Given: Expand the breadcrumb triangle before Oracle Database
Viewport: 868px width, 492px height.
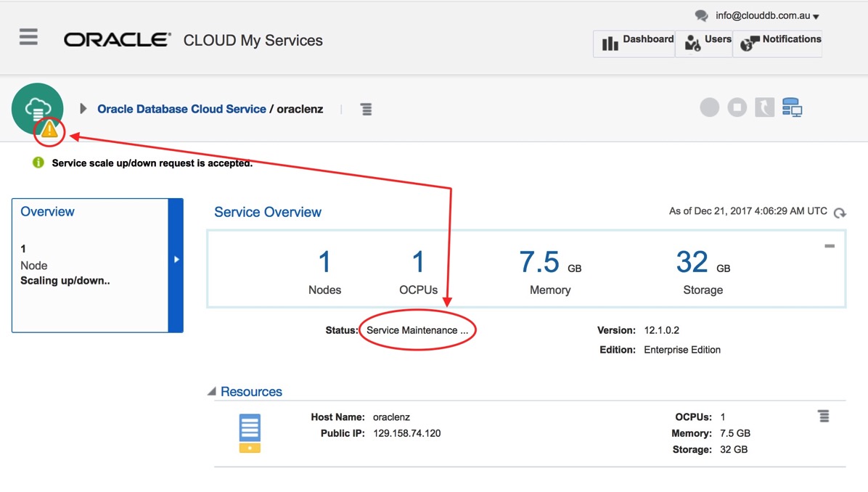Looking at the screenshot, I should coord(83,109).
